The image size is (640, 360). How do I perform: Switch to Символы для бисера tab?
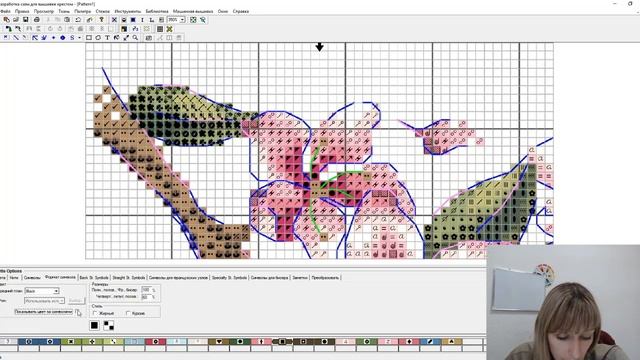(269, 278)
